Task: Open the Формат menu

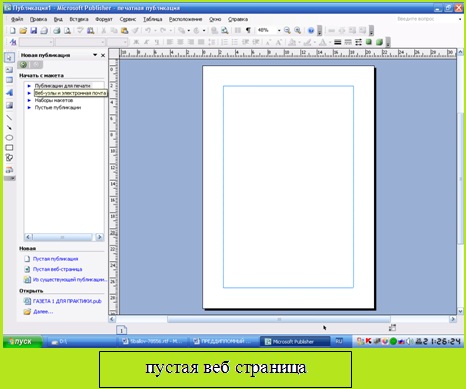Action: (x=104, y=19)
